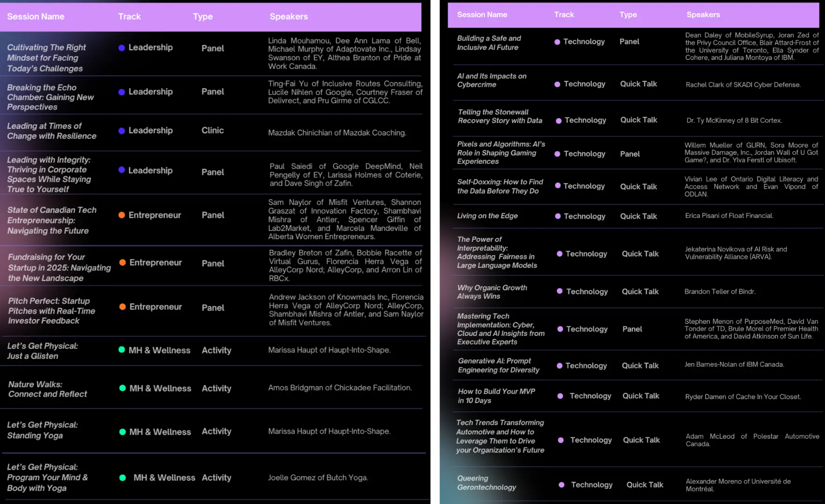Click orange Entrepreneur dot in Pitch Perfect row
825x504 pixels.
122,307
